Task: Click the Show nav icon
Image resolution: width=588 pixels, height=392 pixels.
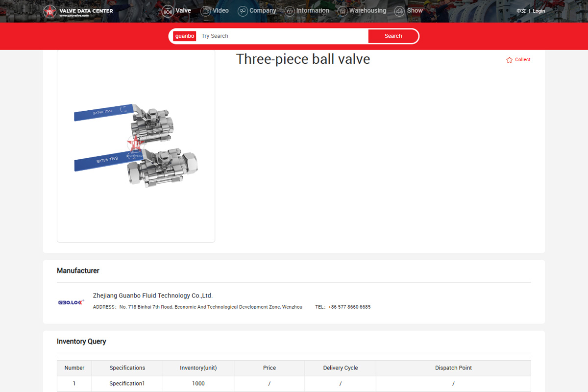Action: point(400,11)
